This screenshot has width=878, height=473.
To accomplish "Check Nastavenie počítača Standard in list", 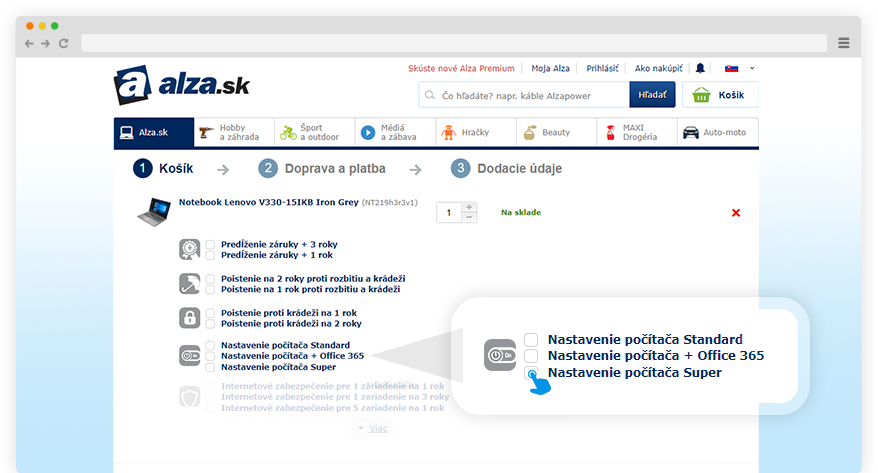I will pyautogui.click(x=210, y=345).
